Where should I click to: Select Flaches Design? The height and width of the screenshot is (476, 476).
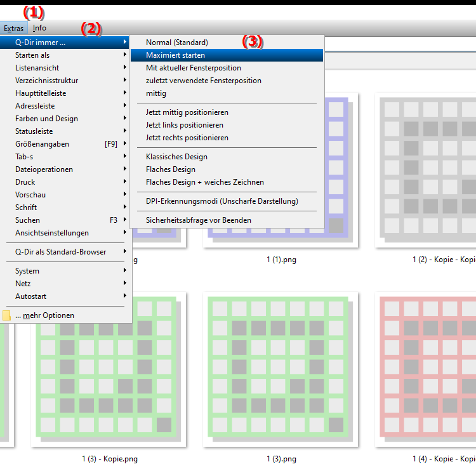coord(227,169)
